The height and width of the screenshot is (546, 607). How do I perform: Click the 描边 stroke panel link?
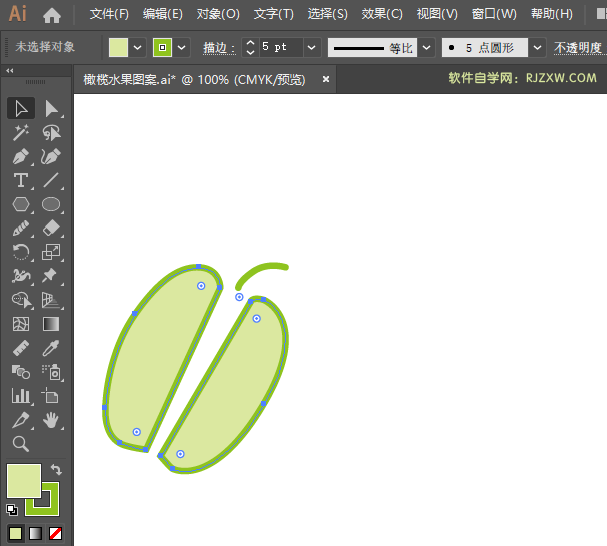(218, 48)
